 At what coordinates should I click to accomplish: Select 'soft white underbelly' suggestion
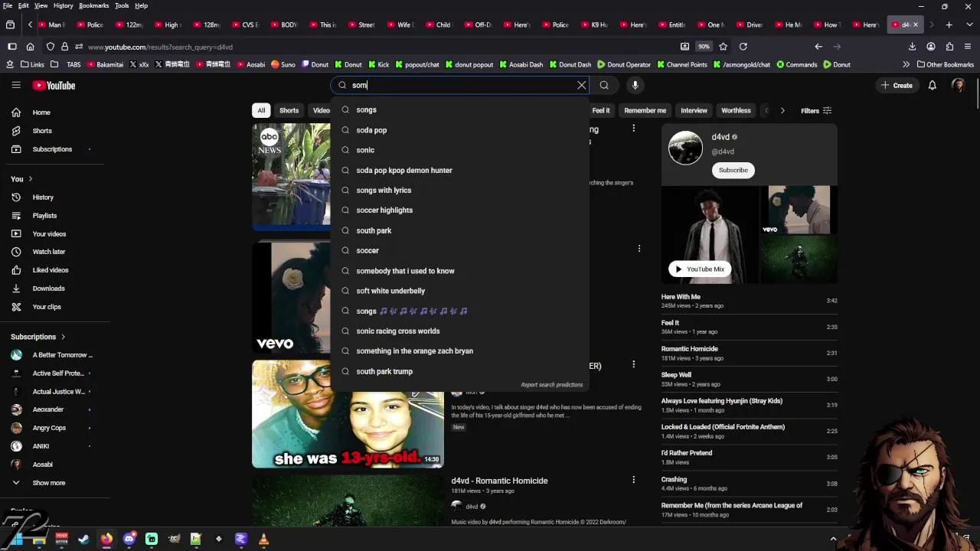coord(459,291)
